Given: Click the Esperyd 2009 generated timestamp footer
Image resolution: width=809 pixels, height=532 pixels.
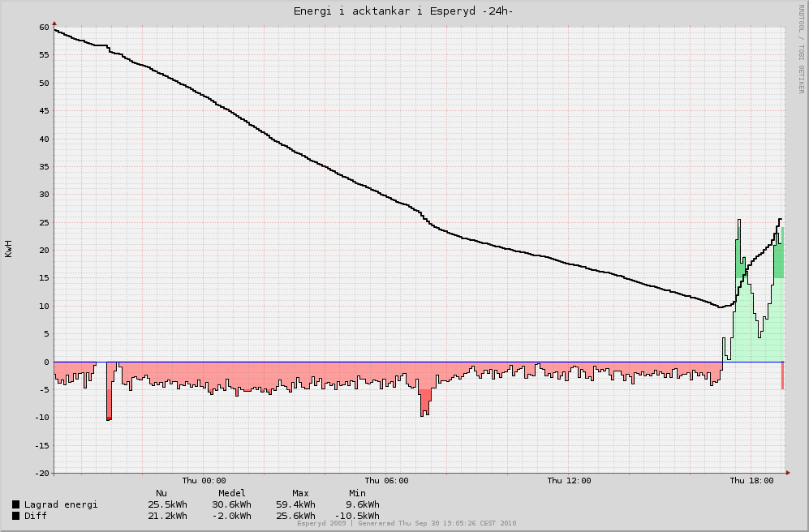Looking at the screenshot, I should click(x=407, y=524).
